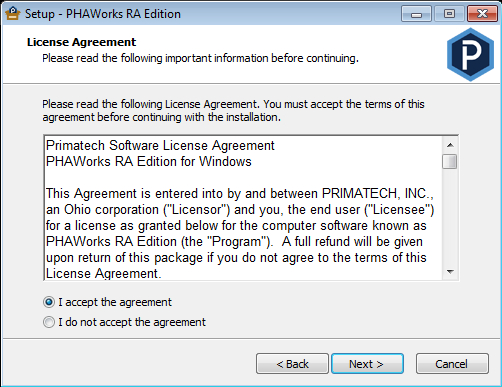Click the 'License Agreement' bold heading

click(81, 42)
